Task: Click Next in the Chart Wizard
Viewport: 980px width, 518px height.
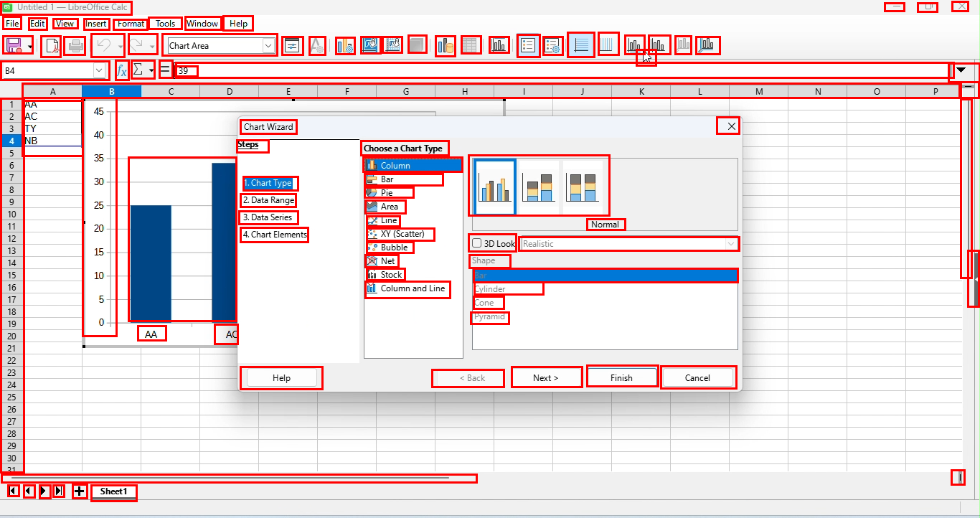Action: point(547,377)
